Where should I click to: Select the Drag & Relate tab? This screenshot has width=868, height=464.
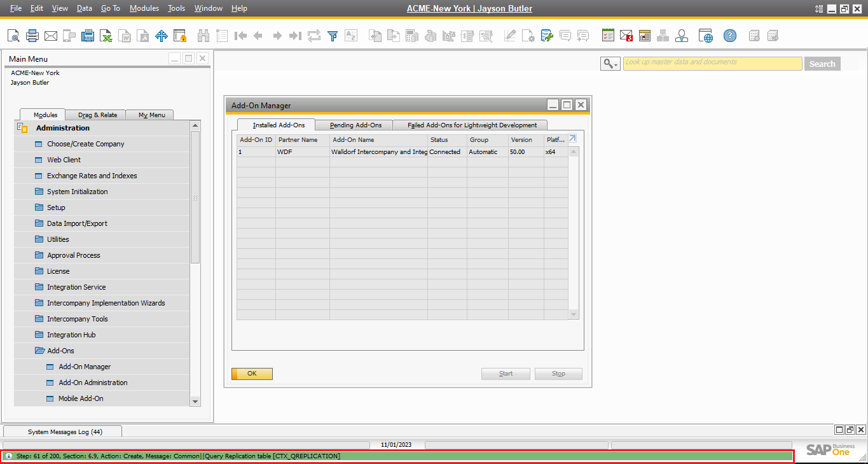[x=97, y=115]
